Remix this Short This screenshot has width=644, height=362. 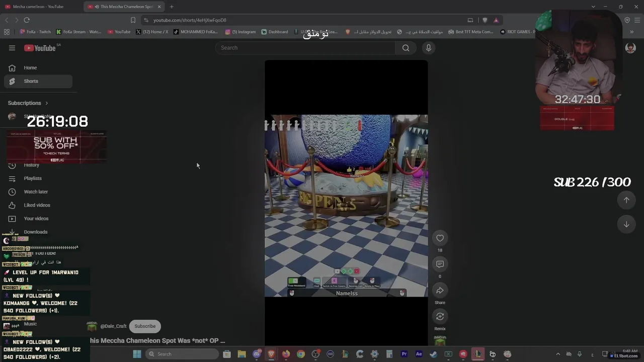(x=440, y=317)
